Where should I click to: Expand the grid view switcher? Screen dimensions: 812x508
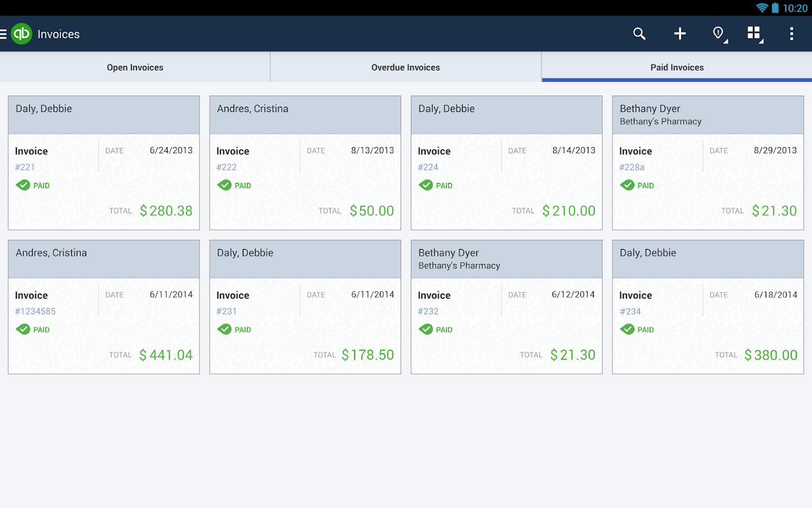point(754,34)
